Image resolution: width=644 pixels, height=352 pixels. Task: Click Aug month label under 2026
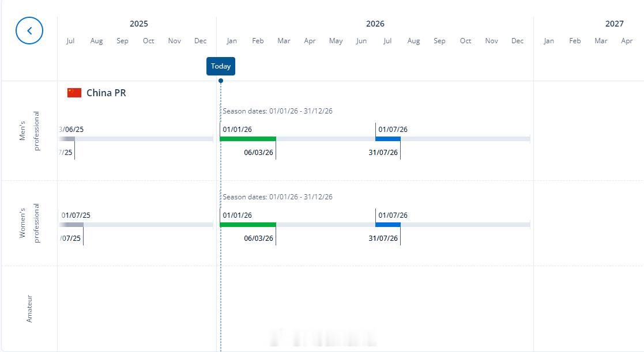pos(413,40)
